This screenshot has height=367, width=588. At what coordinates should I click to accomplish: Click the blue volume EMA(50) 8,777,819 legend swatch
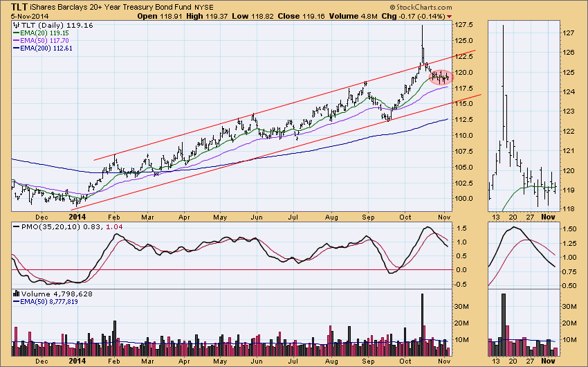coord(16,302)
